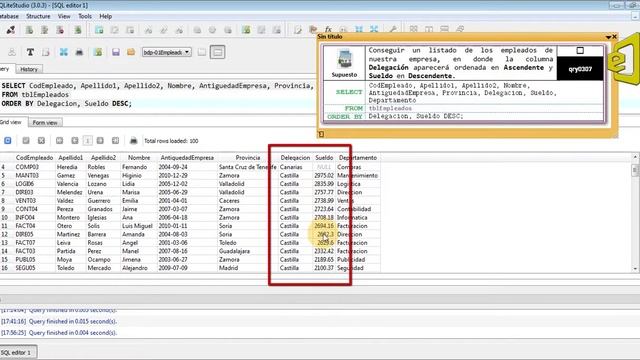The image size is (640, 360).
Task: Sort by the AntiguedadEmpresa column header
Action: [187, 158]
